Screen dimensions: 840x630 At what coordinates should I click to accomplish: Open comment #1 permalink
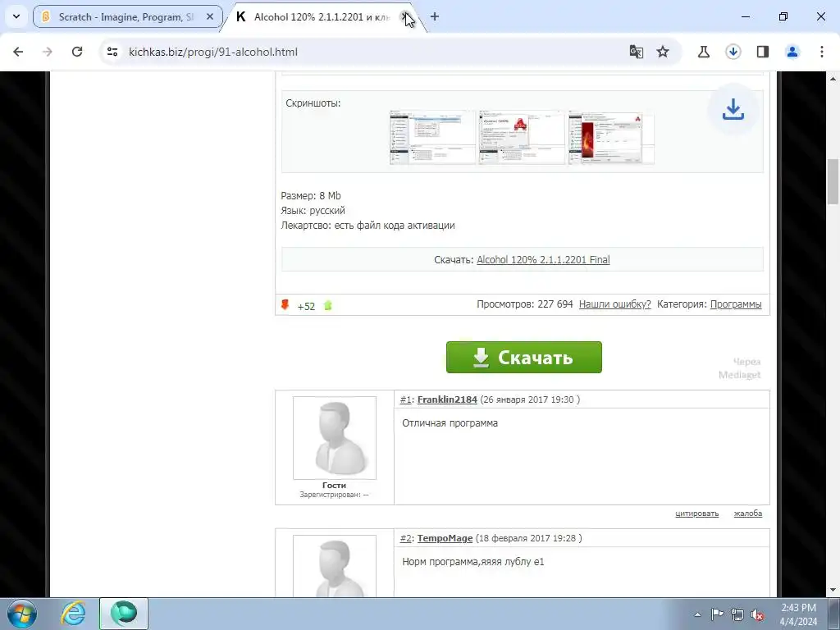(x=405, y=399)
